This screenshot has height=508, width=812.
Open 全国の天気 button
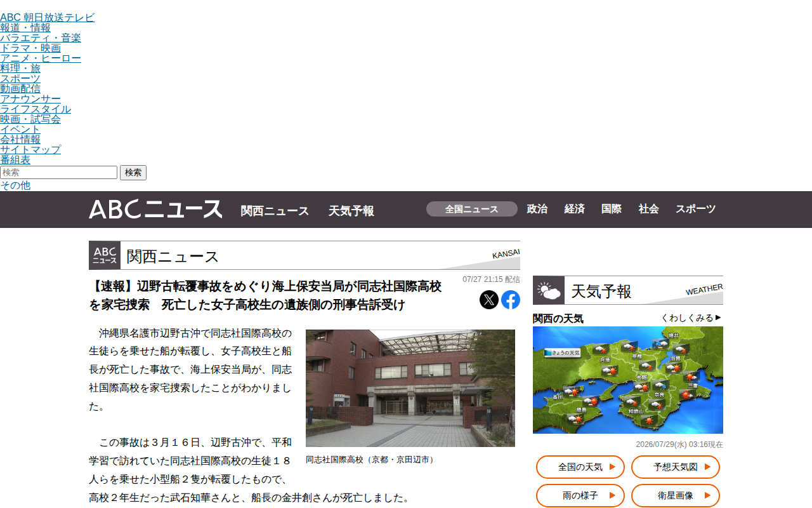tap(580, 467)
